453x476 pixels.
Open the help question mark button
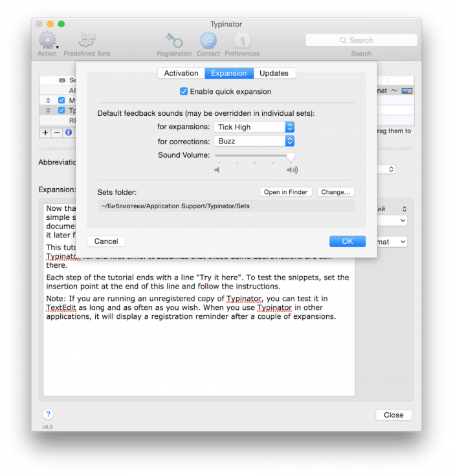pyautogui.click(x=48, y=415)
